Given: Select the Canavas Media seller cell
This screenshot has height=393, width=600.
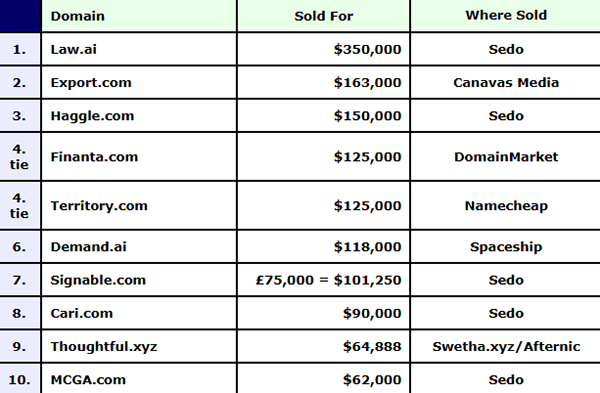Looking at the screenshot, I should [x=505, y=83].
